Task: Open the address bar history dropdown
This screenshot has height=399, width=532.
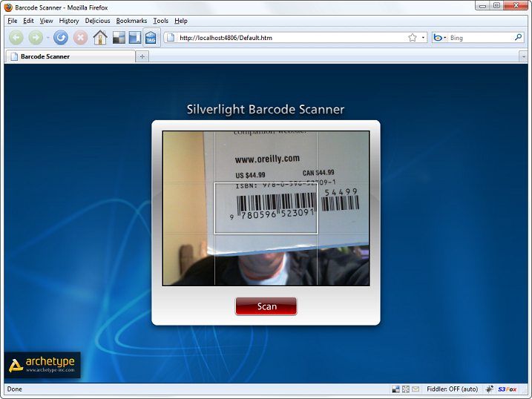Action: pos(423,38)
